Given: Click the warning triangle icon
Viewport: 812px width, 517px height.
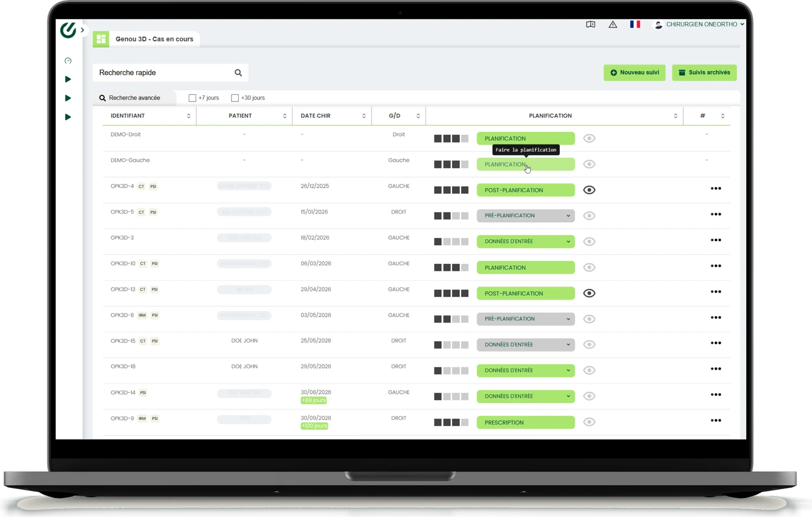Looking at the screenshot, I should 613,24.
